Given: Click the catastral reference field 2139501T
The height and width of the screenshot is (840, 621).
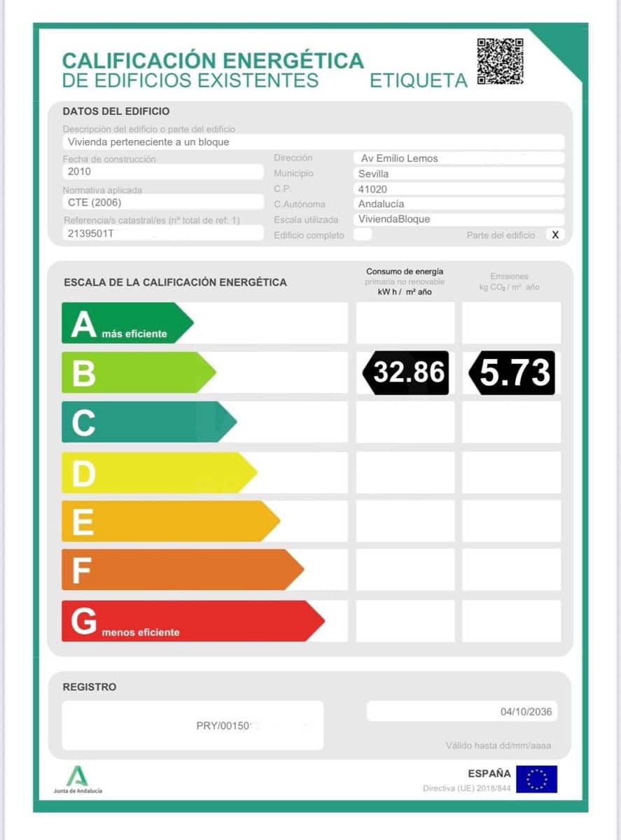Looking at the screenshot, I should 163,234.
